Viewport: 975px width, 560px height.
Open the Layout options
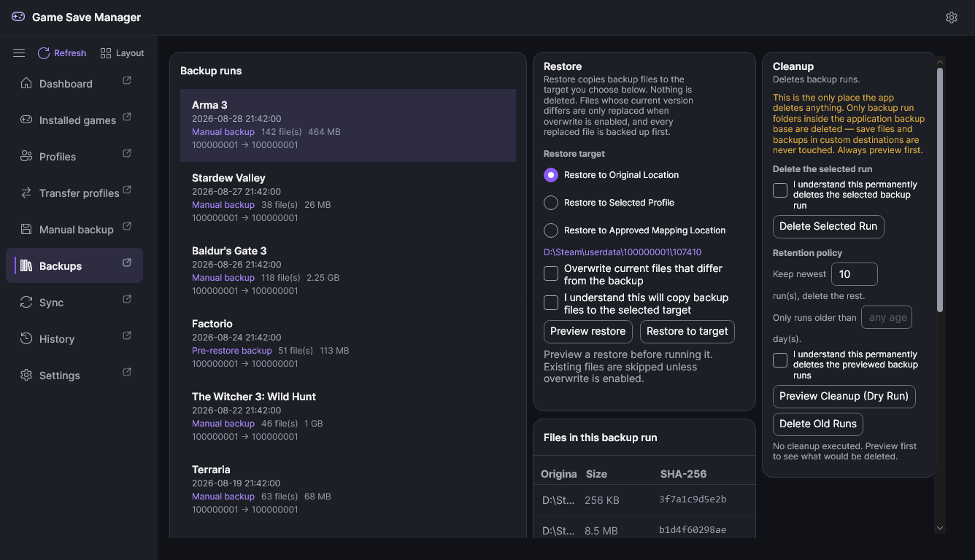coord(123,53)
